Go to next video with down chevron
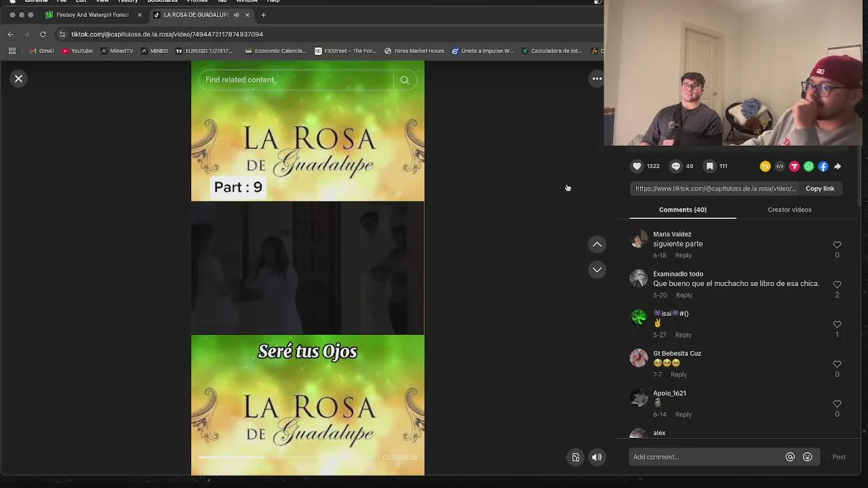Image resolution: width=868 pixels, height=488 pixels. click(x=597, y=270)
